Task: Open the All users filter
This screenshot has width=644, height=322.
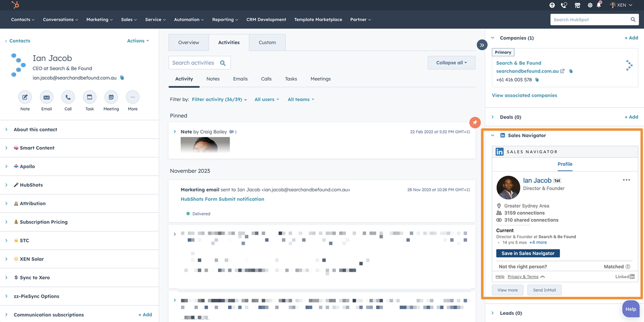Action: click(266, 99)
